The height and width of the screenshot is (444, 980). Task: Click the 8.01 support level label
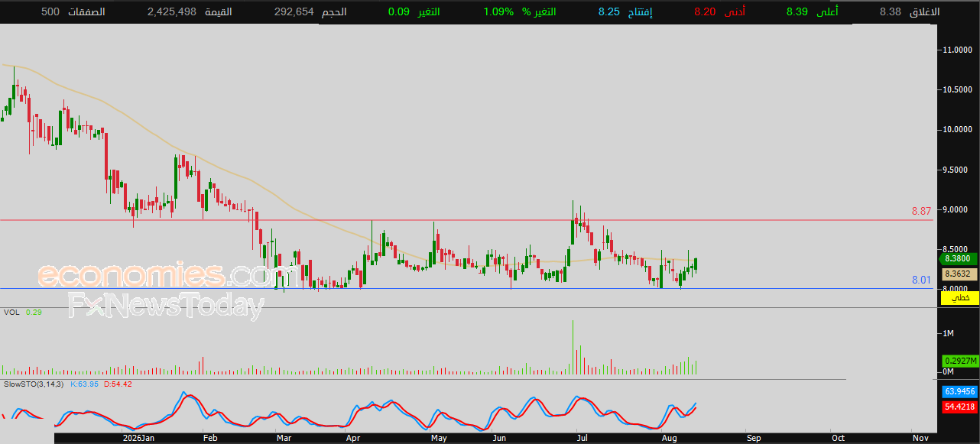coord(921,280)
